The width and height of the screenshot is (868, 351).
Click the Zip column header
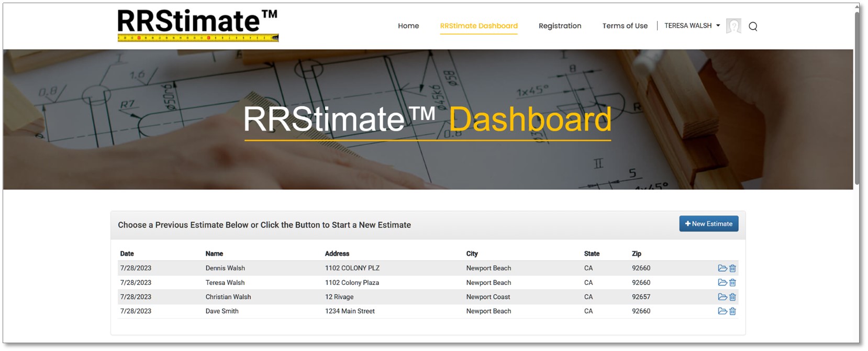pos(636,254)
